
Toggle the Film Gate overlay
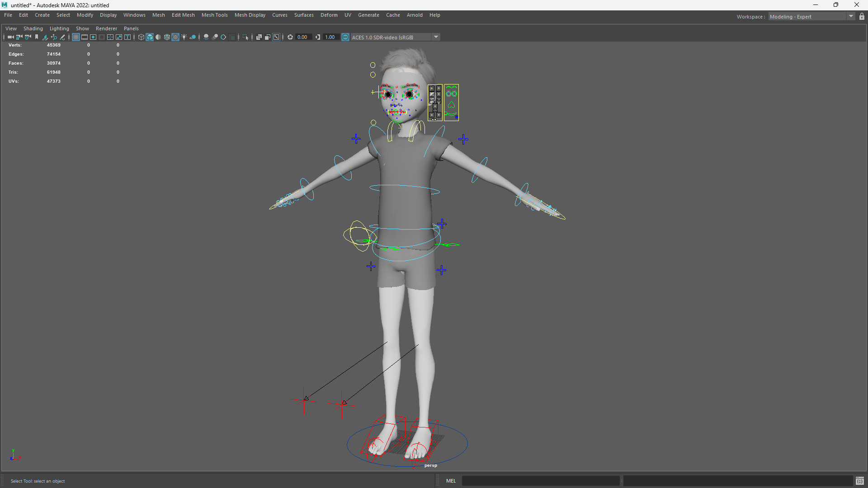[85, 37]
